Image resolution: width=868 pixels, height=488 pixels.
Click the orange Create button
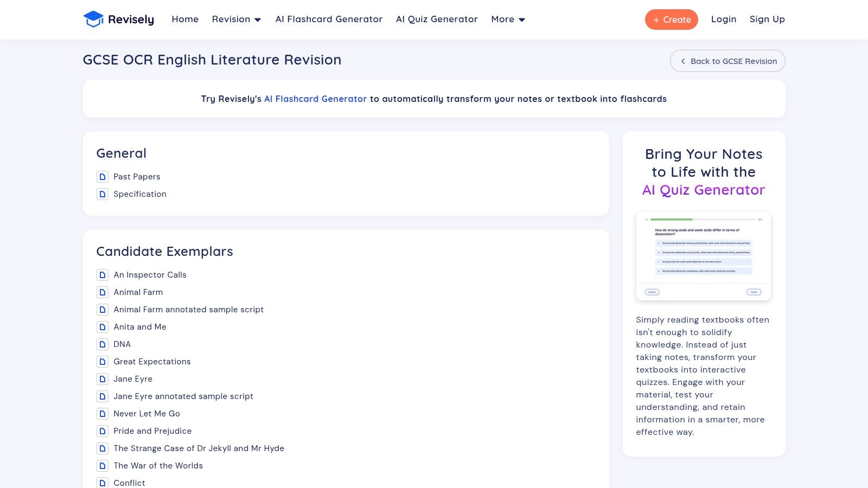pos(672,20)
